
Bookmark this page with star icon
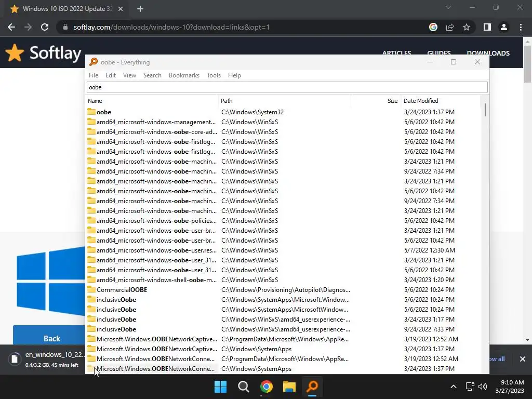[467, 27]
